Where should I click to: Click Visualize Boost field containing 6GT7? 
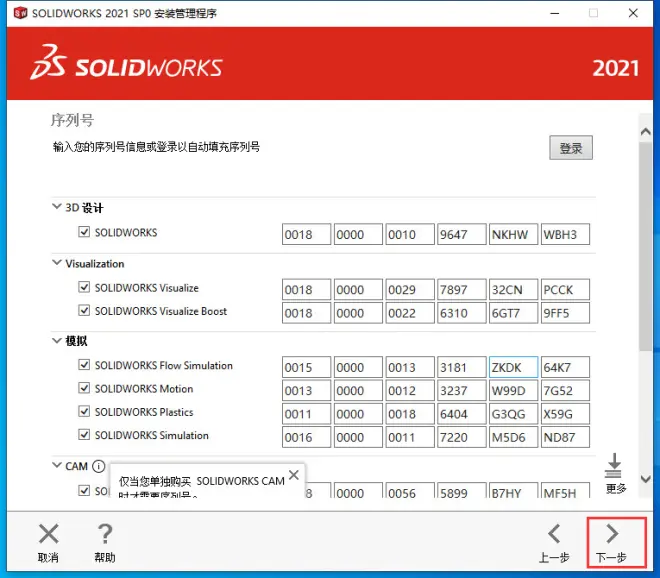click(x=514, y=313)
